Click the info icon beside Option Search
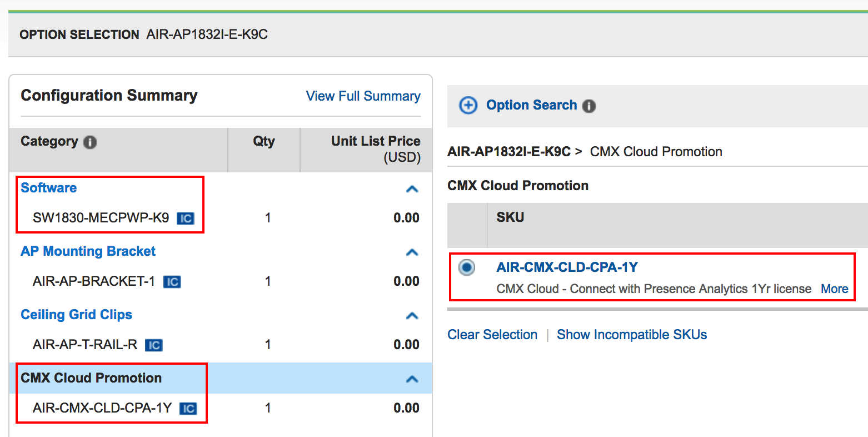The width and height of the screenshot is (868, 437). click(591, 105)
